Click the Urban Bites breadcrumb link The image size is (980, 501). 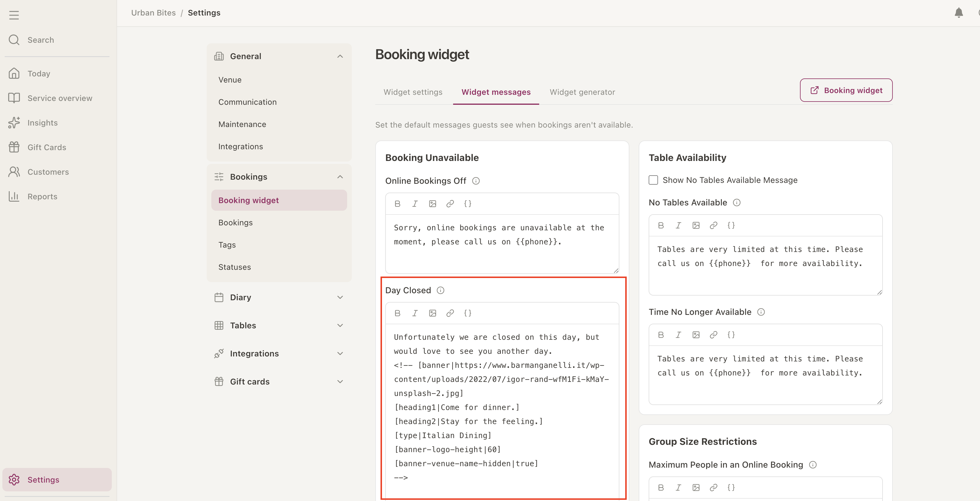[153, 13]
